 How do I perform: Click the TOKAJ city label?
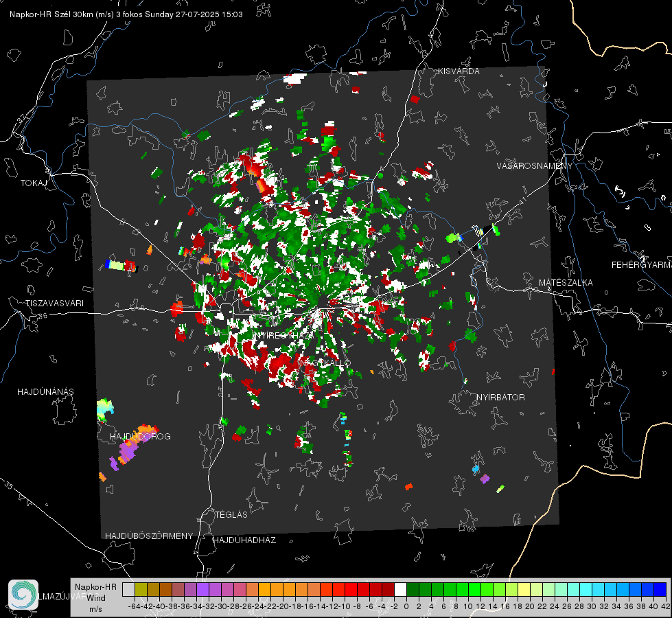tap(34, 183)
